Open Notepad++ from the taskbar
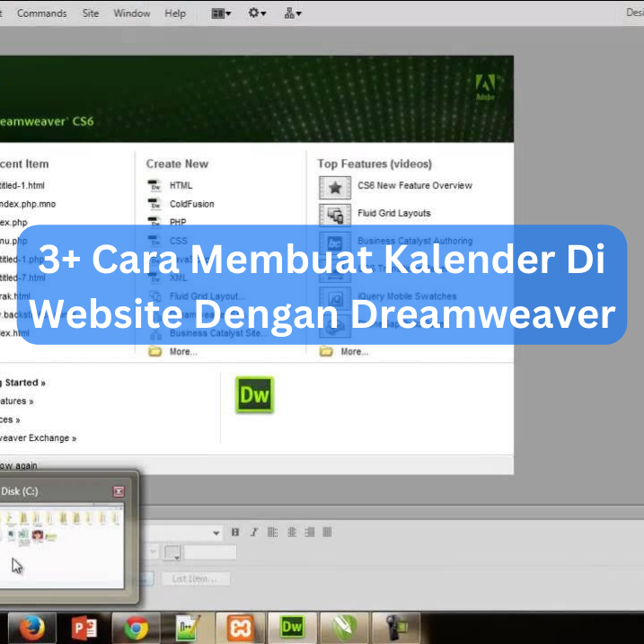The image size is (644, 644). 188,628
